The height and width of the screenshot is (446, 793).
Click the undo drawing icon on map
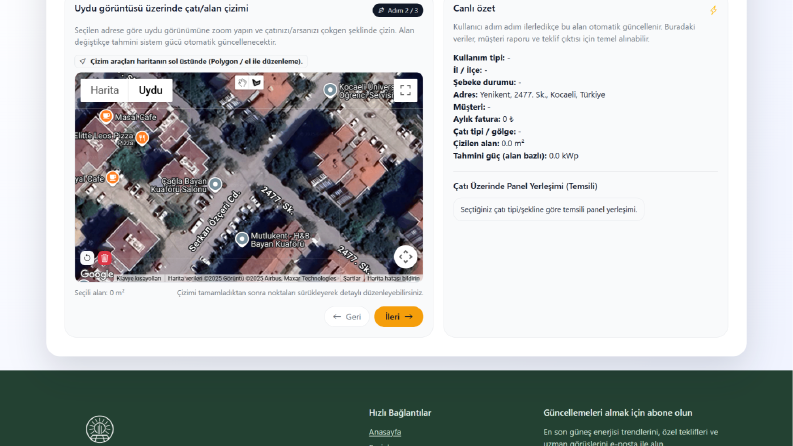tap(87, 258)
